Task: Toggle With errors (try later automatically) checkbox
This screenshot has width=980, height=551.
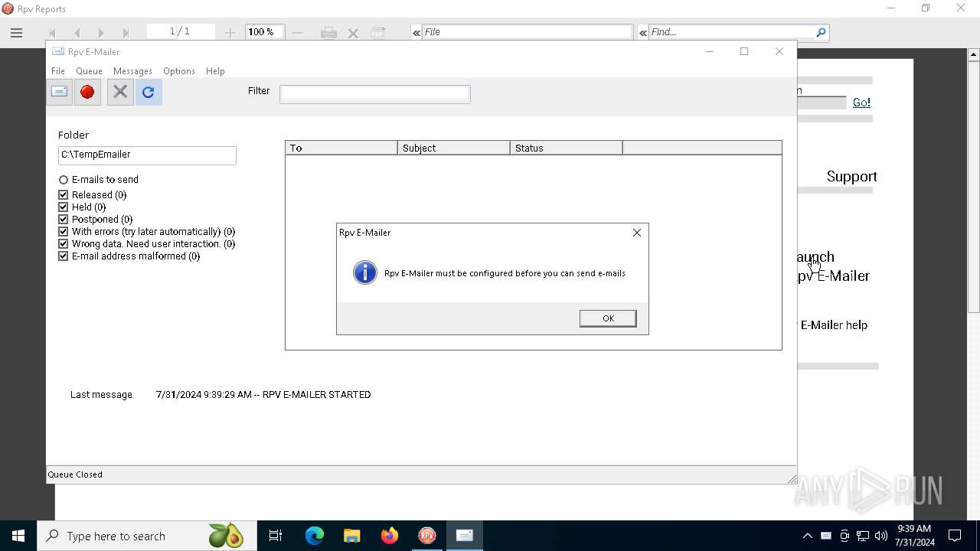Action: pos(64,232)
